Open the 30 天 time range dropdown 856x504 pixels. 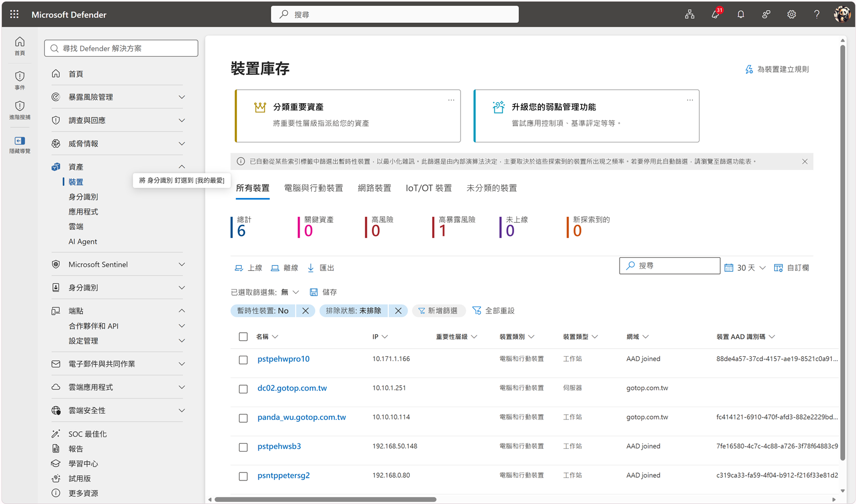click(x=745, y=268)
